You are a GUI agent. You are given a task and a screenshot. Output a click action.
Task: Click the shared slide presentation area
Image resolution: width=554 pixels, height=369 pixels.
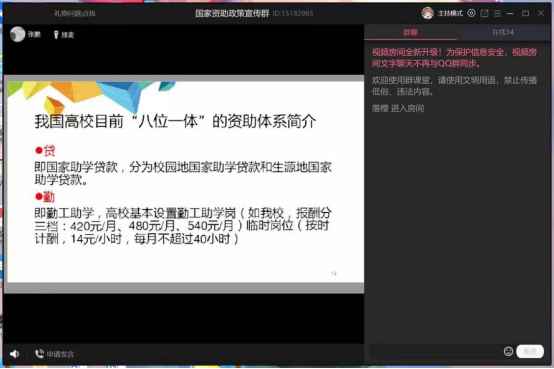coord(185,182)
